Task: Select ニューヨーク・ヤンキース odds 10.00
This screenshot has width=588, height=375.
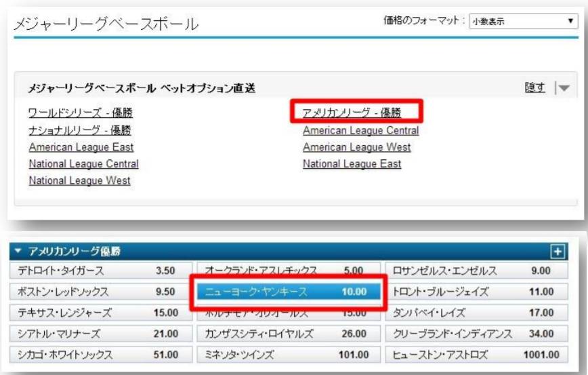Action: point(289,292)
